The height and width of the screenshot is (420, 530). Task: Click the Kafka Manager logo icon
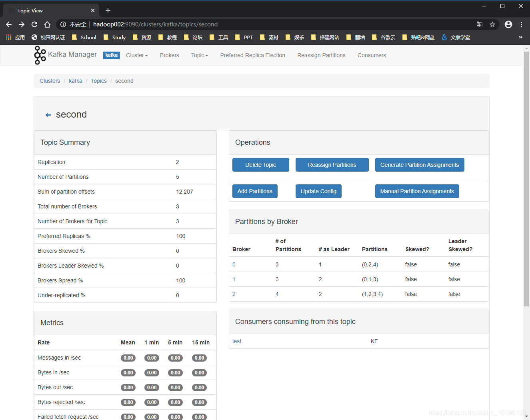40,55
